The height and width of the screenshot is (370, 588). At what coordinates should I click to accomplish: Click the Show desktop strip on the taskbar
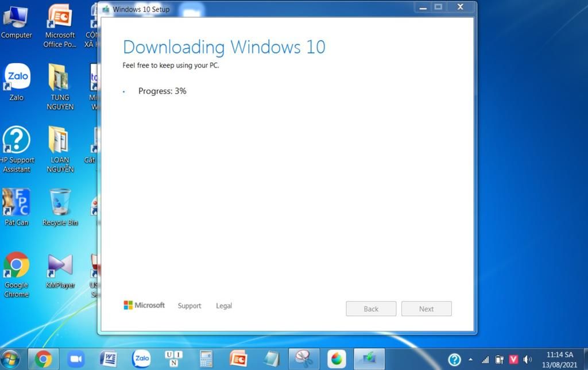point(586,359)
